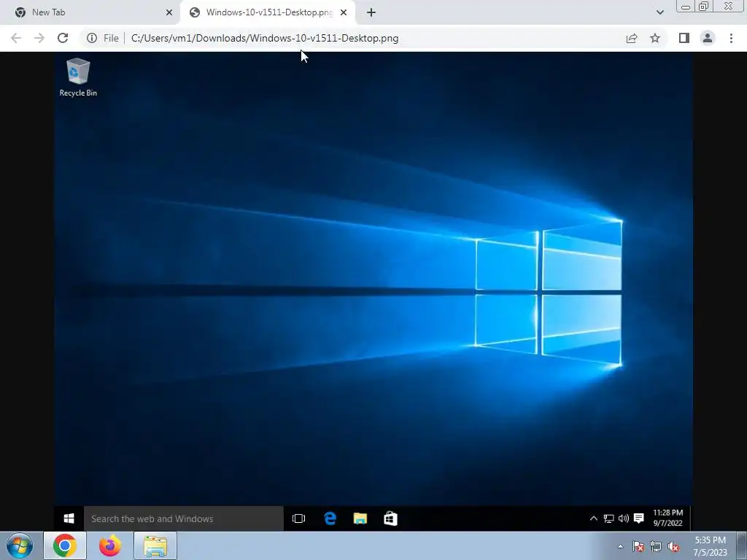Screen dimensions: 747x560
Task: Go back to previous page
Action: (x=16, y=38)
